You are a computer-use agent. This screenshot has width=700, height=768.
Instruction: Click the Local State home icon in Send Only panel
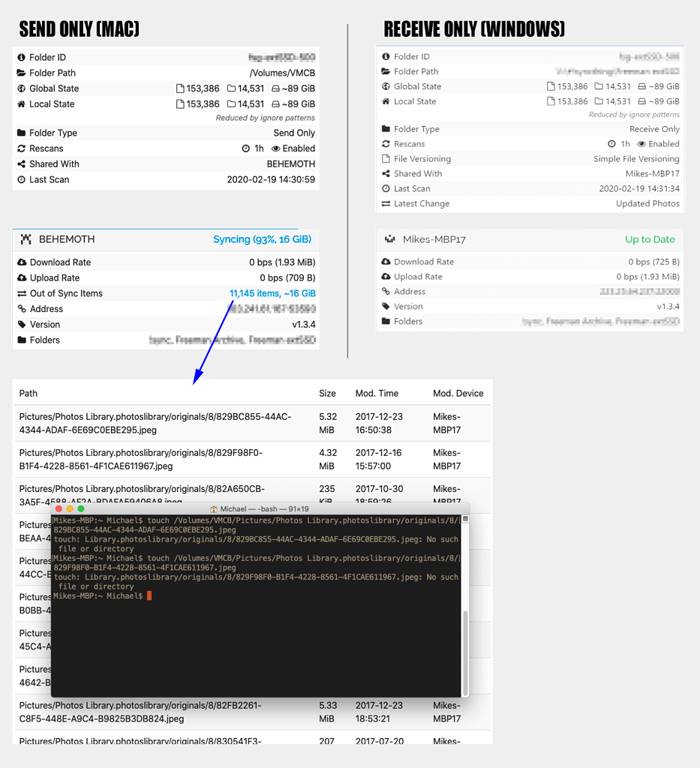pos(21,104)
